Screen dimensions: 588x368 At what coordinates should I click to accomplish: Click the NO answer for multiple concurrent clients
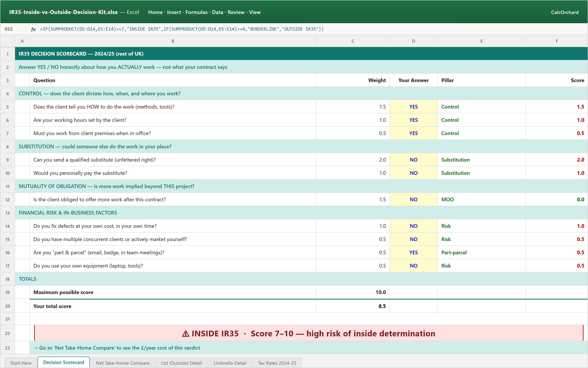pos(414,239)
